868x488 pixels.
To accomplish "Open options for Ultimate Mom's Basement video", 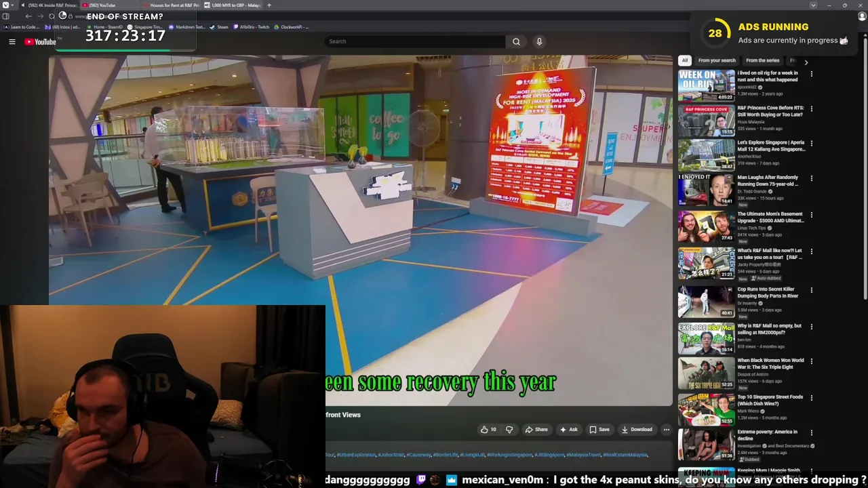I will click(812, 215).
